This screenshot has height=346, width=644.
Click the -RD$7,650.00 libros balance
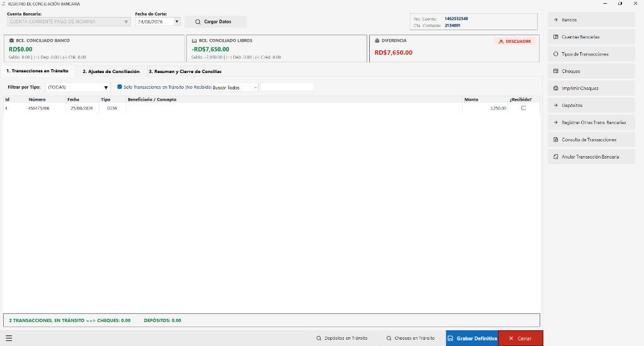210,49
